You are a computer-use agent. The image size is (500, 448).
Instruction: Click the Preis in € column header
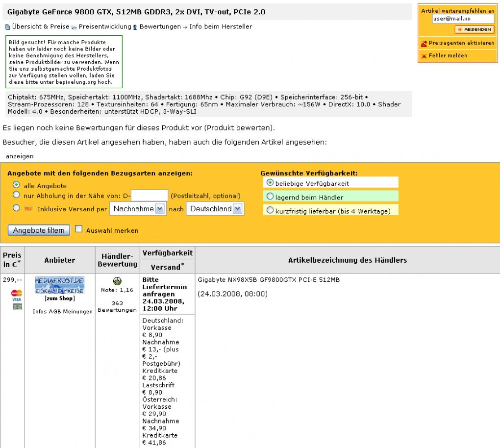coord(12,260)
